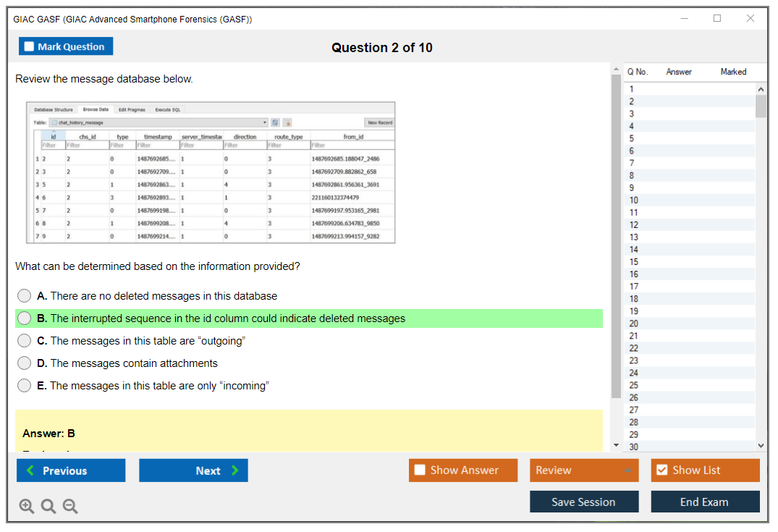
Task: Expand the Review dropdown arrow
Action: pos(627,470)
